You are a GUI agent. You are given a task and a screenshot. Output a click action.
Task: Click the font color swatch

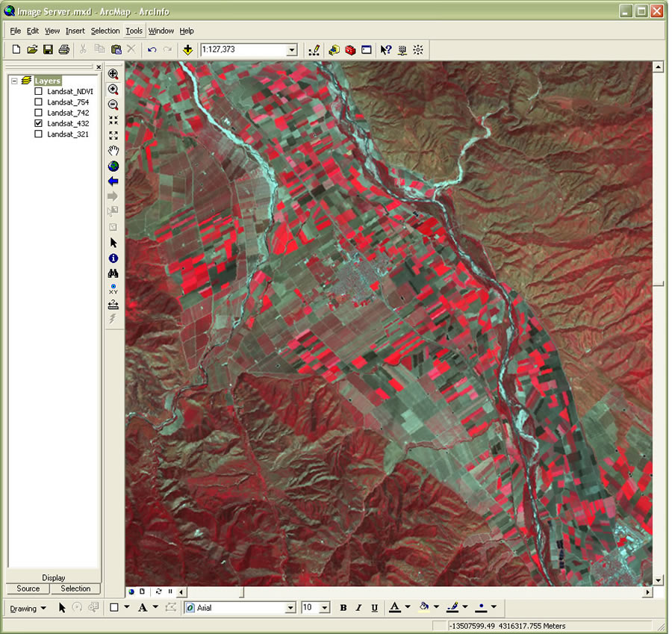(395, 607)
